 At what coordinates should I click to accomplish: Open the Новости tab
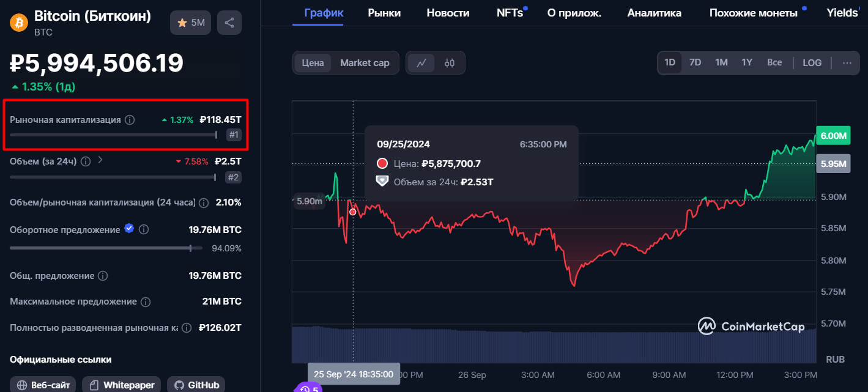point(448,13)
